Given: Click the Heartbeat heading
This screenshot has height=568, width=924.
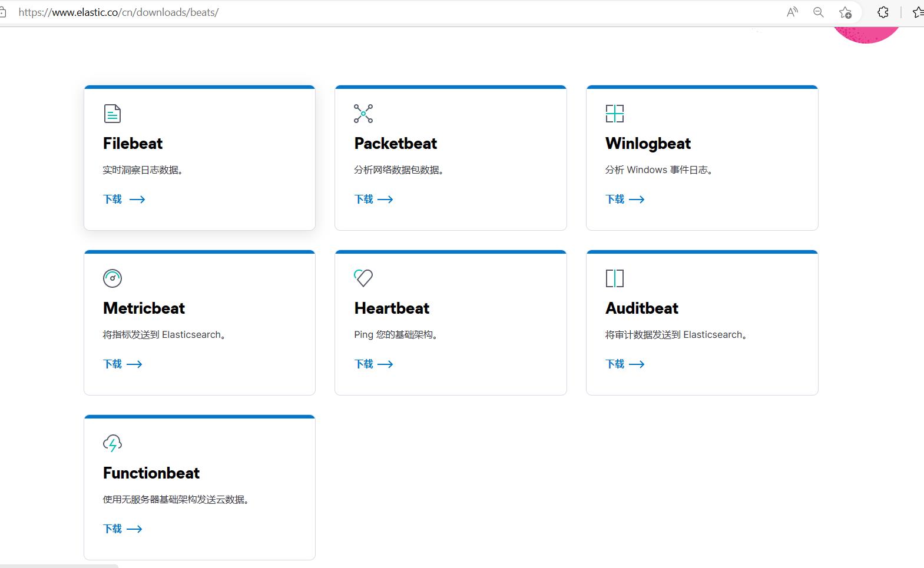Looking at the screenshot, I should coord(392,308).
